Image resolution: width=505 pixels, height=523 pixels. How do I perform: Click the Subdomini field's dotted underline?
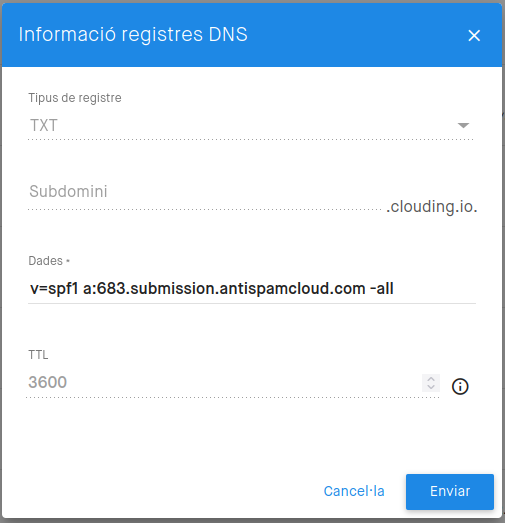pos(205,209)
